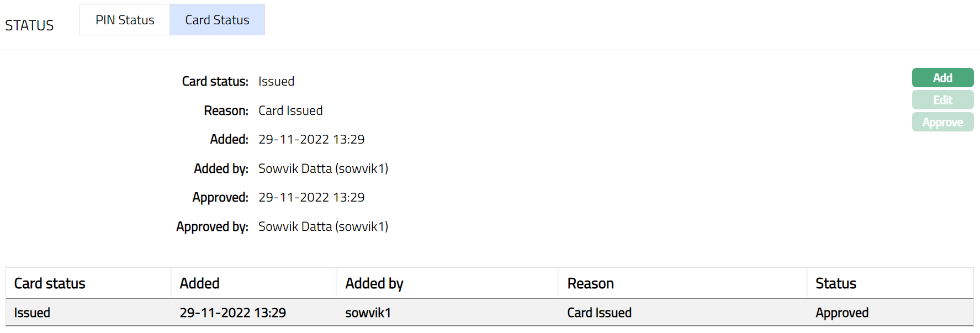This screenshot has height=333, width=980.
Task: Sort table by Reason column header
Action: 590,283
